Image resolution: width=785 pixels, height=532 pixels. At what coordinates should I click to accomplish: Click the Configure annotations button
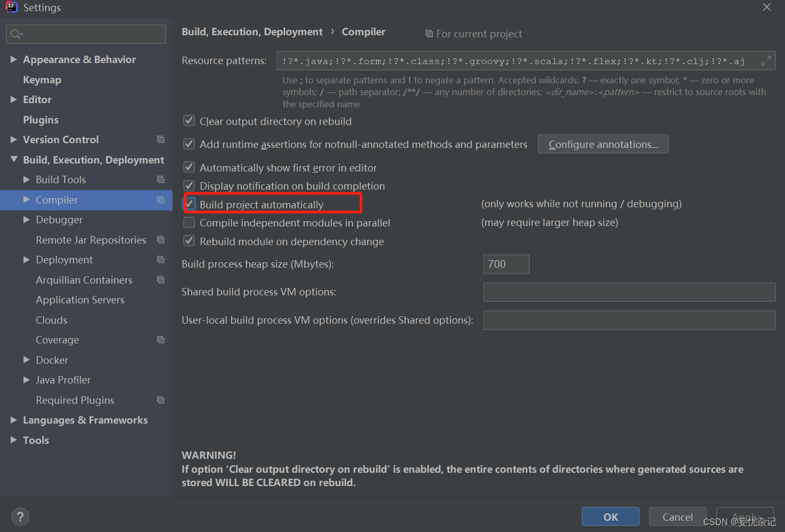[603, 144]
